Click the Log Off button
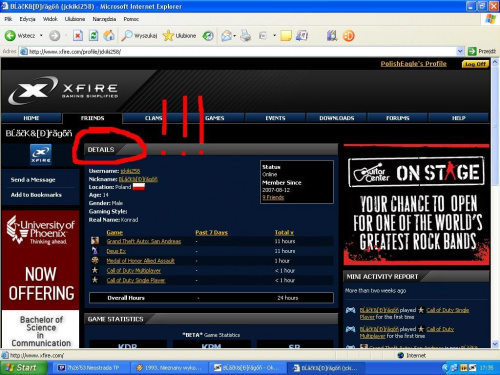This screenshot has width=500, height=375. (x=475, y=64)
